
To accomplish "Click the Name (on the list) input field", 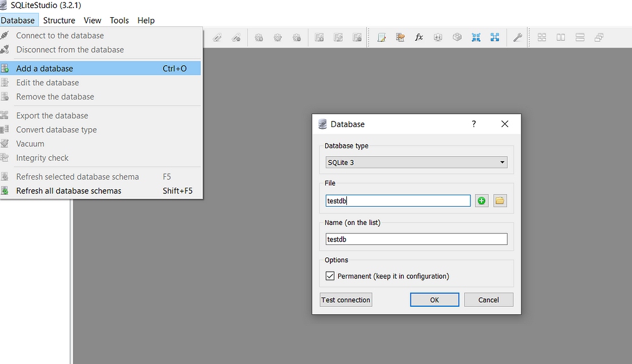I will (x=416, y=239).
